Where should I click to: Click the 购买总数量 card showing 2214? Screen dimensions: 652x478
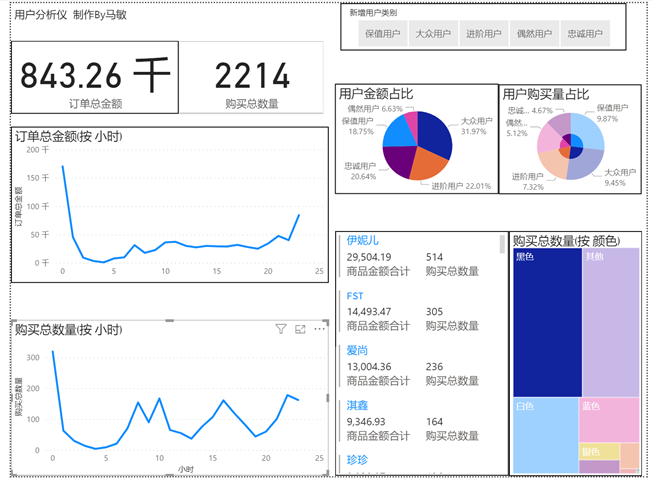[252, 77]
